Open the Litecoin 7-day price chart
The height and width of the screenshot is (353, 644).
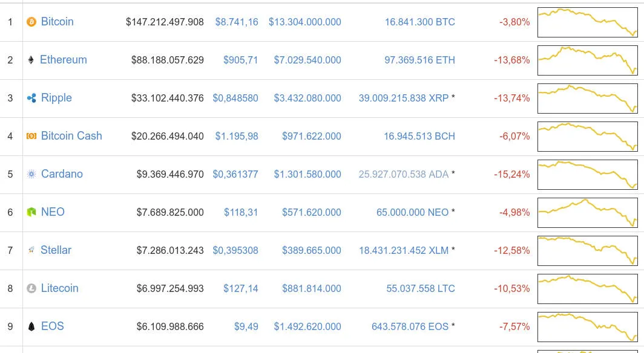[588, 289]
